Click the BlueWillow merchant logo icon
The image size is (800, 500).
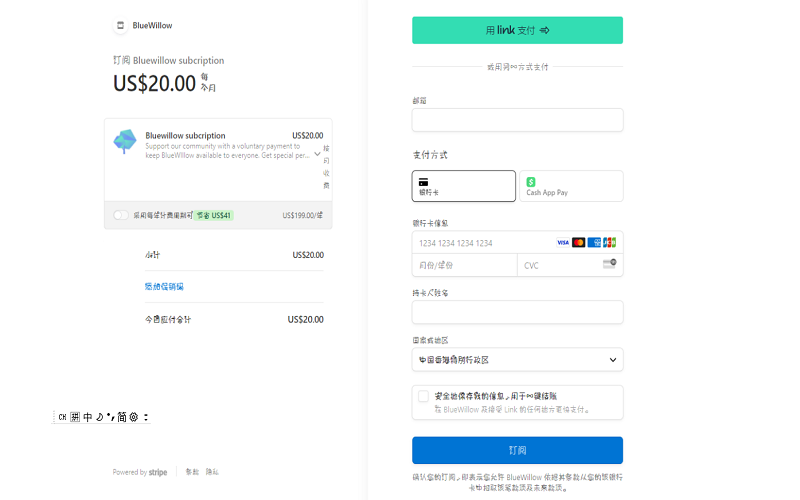pos(120,26)
